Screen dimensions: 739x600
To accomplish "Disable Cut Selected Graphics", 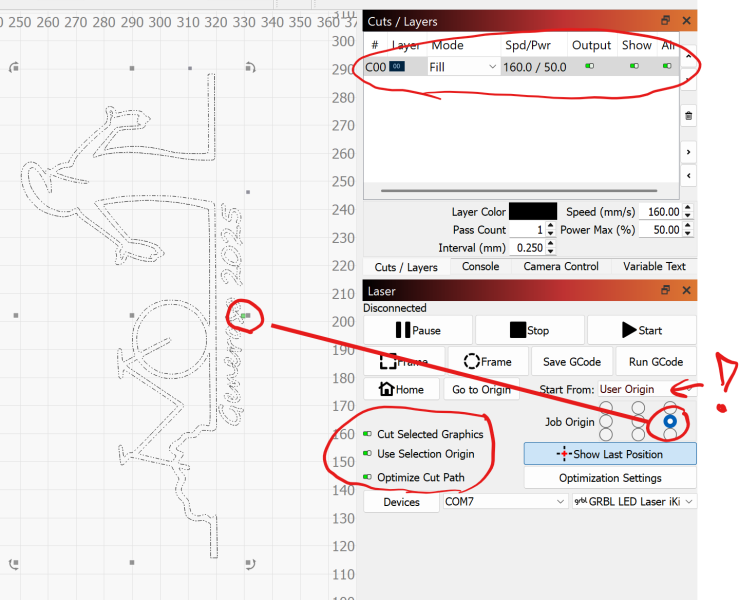I will (368, 434).
